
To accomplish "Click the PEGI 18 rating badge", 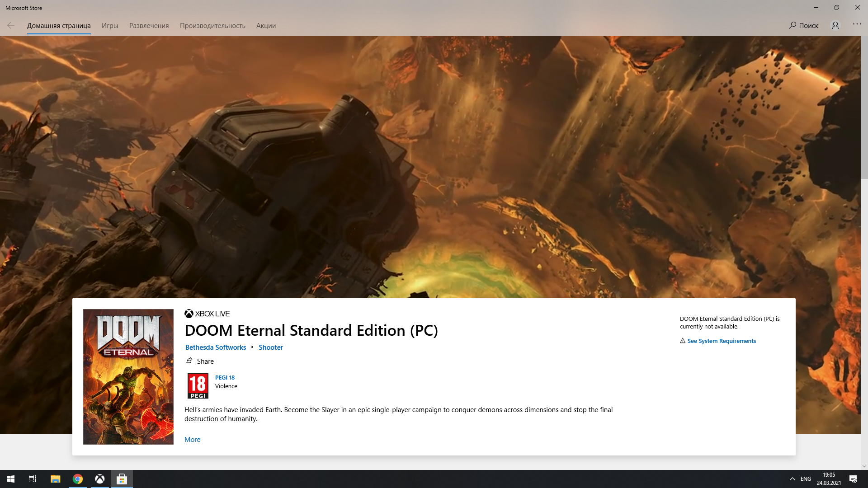I will click(198, 386).
